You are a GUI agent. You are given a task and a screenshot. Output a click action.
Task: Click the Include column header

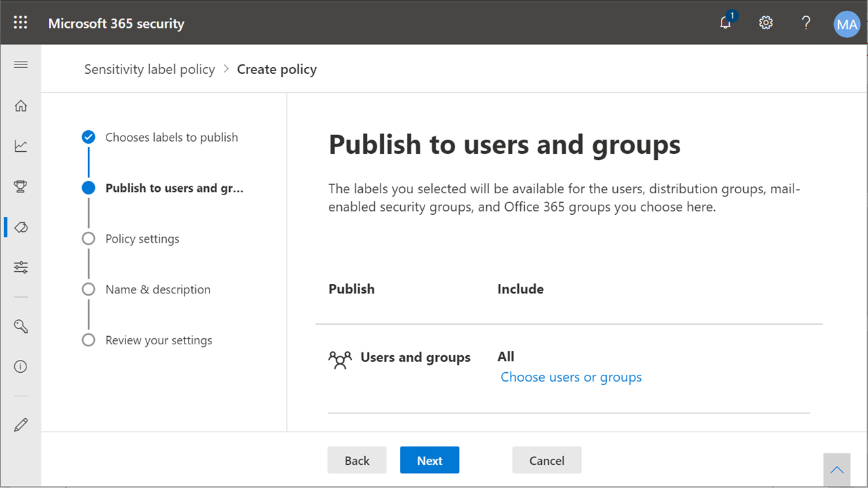520,289
